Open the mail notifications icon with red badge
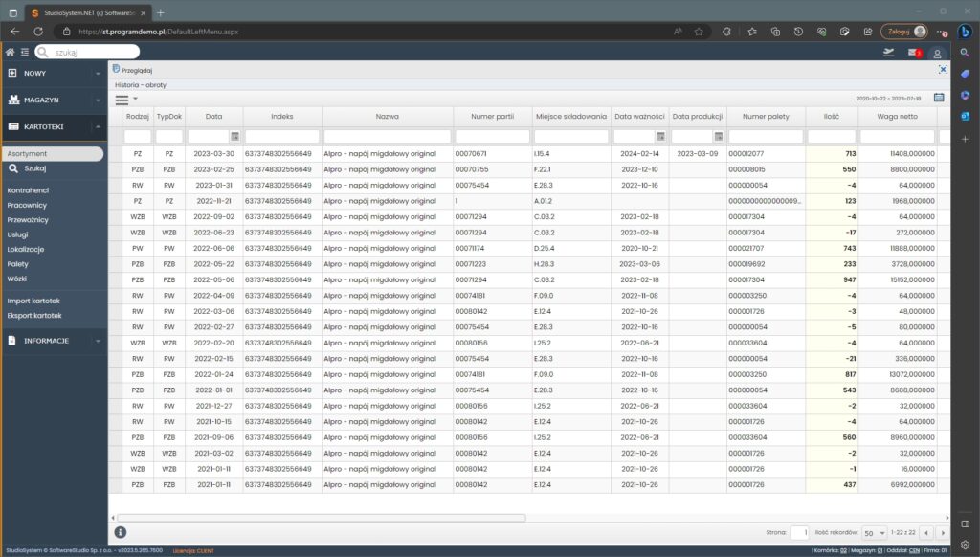Viewport: 980px width, 557px height. pos(914,52)
